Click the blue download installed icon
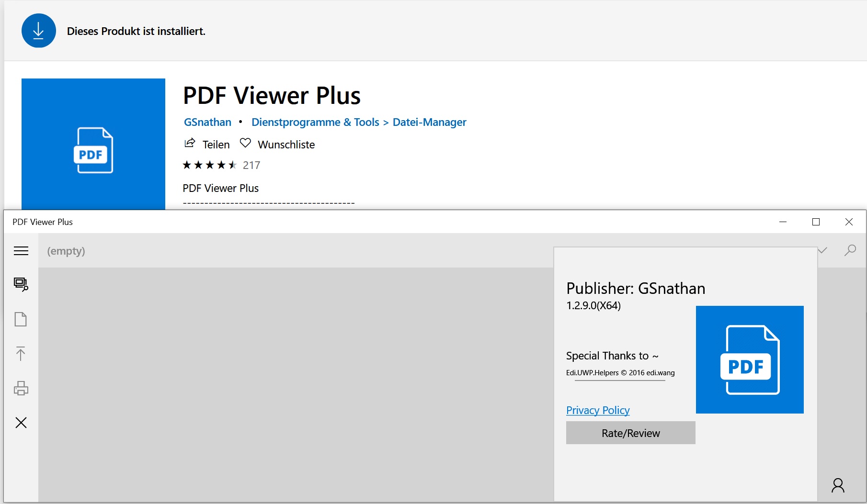Viewport: 867px width, 504px height. pyautogui.click(x=39, y=31)
